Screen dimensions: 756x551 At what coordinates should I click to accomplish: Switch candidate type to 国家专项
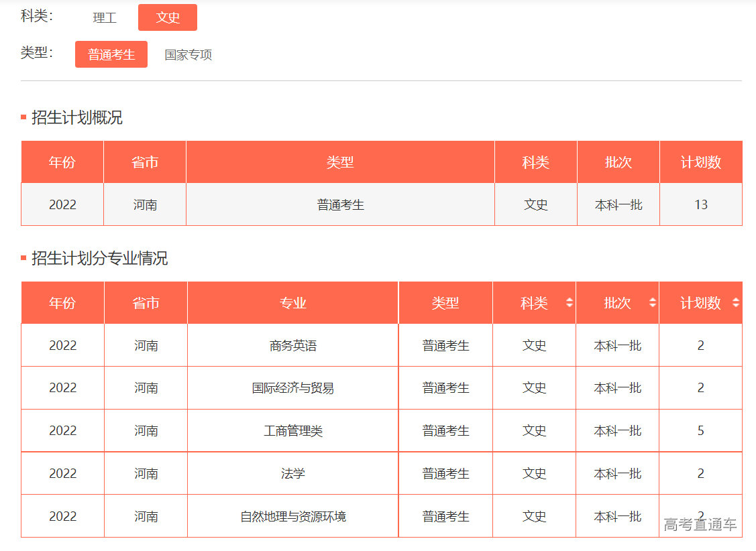[187, 54]
